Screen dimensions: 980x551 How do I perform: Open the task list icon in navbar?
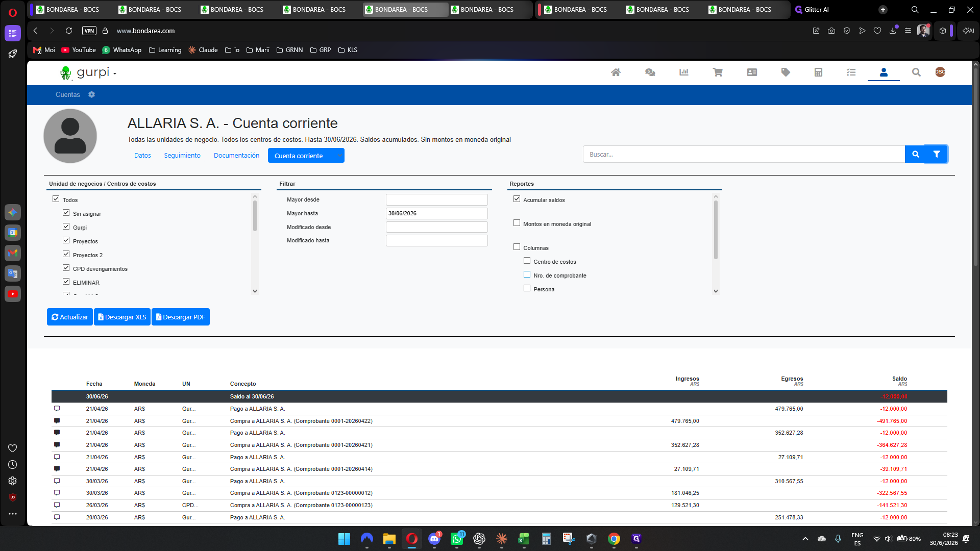click(x=851, y=72)
